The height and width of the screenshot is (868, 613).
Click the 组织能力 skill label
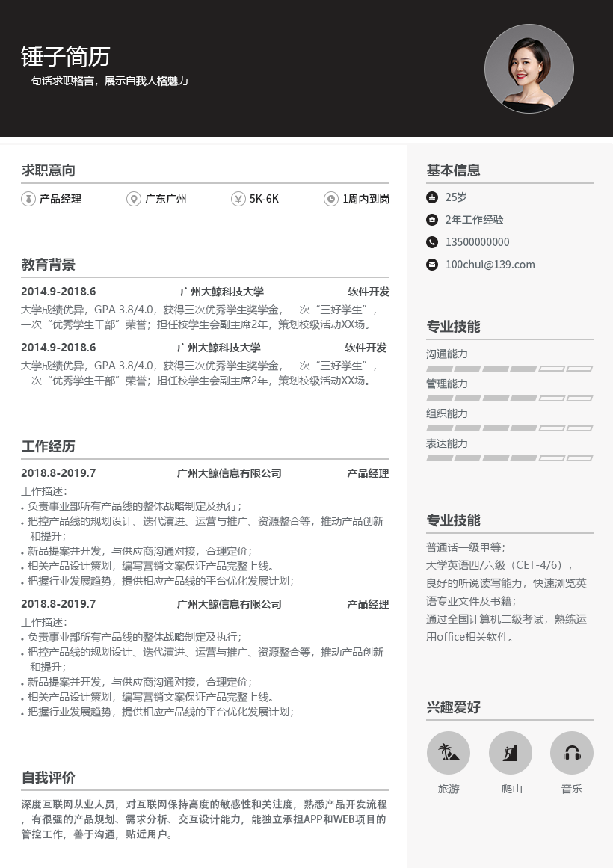tap(447, 413)
